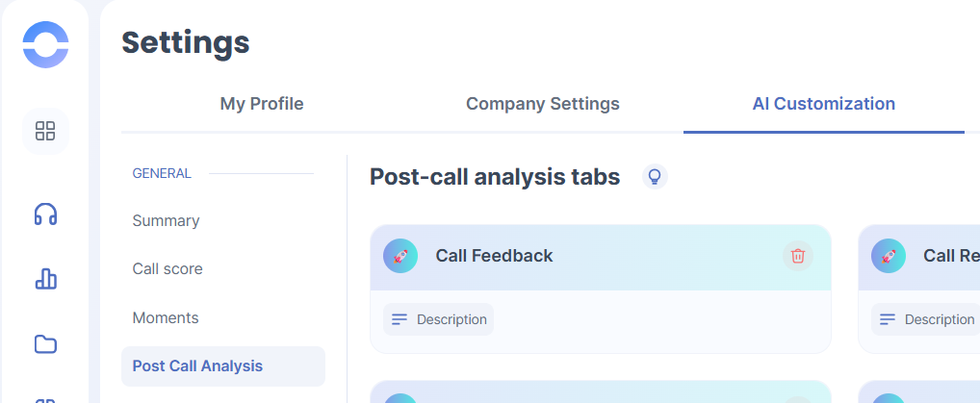Click Description on the second card
Viewport: 980px width, 403px height.
(926, 319)
